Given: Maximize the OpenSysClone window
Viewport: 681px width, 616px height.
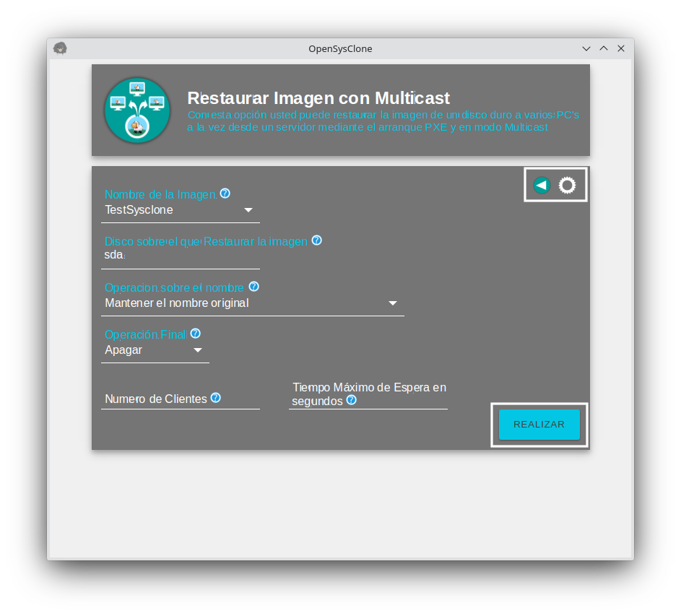Looking at the screenshot, I should click(604, 48).
